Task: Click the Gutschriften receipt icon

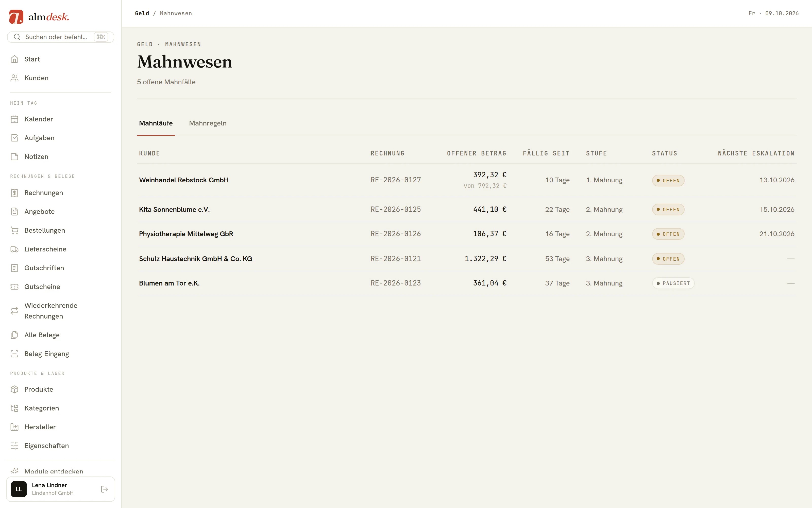Action: pos(14,268)
